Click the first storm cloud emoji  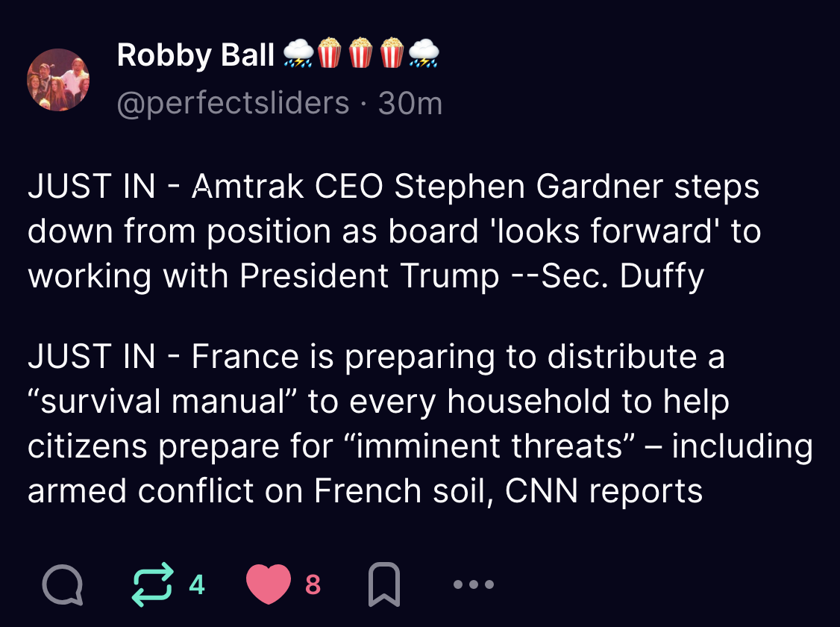(298, 54)
